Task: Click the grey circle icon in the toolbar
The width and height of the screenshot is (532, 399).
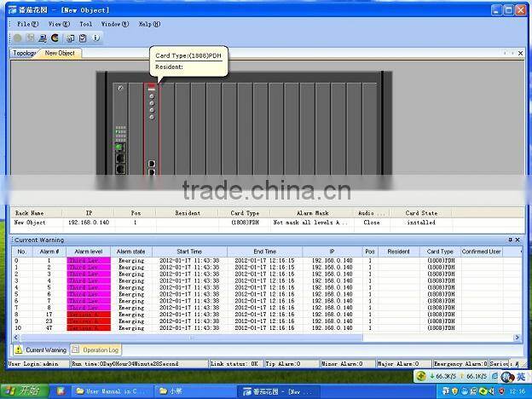Action: tap(18, 38)
